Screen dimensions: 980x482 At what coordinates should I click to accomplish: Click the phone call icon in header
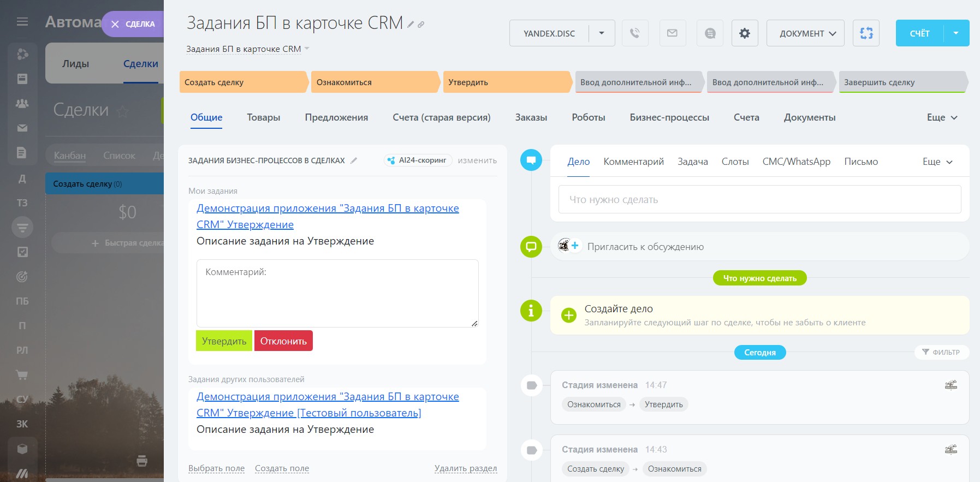coord(634,33)
